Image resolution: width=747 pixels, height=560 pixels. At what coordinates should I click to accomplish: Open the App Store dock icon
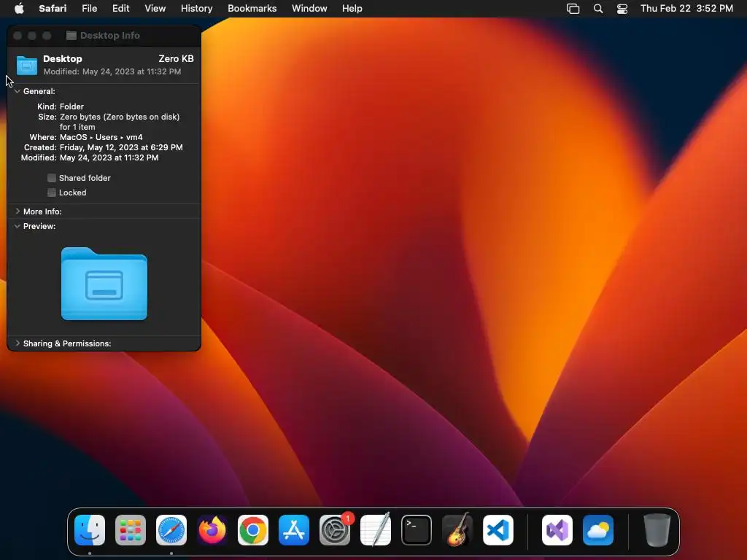[294, 530]
